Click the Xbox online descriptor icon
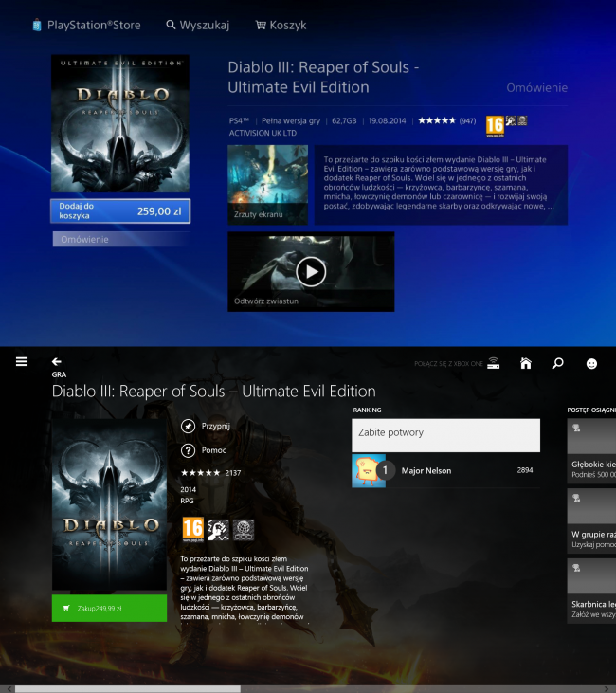The width and height of the screenshot is (616, 693). [244, 530]
